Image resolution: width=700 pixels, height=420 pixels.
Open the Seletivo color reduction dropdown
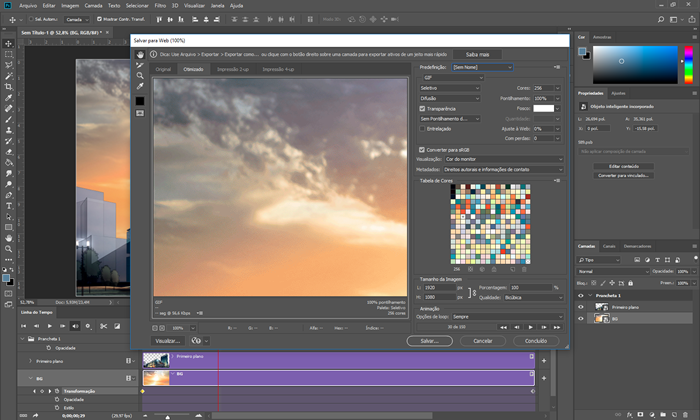450,88
